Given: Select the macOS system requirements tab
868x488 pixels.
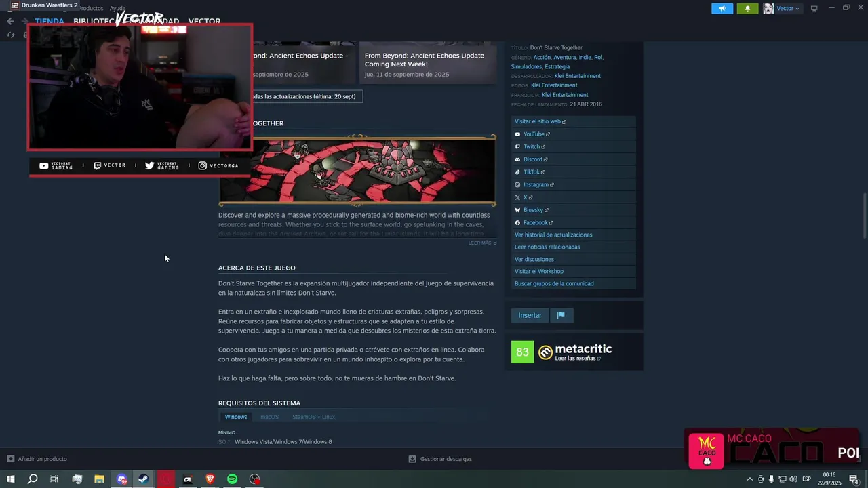Looking at the screenshot, I should click(270, 417).
